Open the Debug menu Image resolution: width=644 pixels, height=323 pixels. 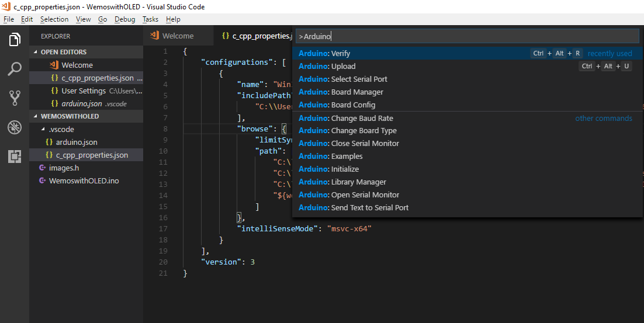click(x=125, y=19)
